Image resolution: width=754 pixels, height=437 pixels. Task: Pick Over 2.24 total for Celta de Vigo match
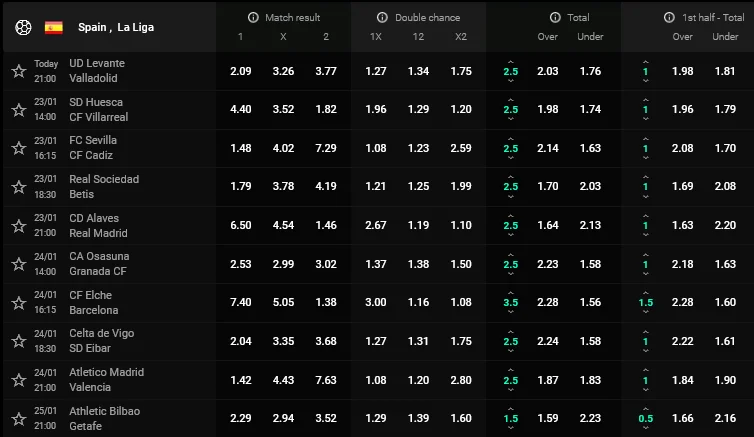pyautogui.click(x=548, y=341)
